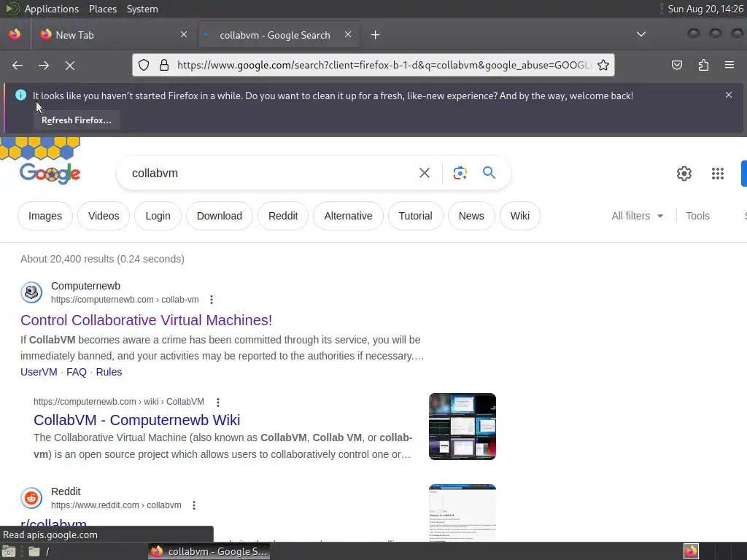Screen dimensions: 747x560
Task: Click the Firefox tray icon in panel
Action: (x=691, y=551)
